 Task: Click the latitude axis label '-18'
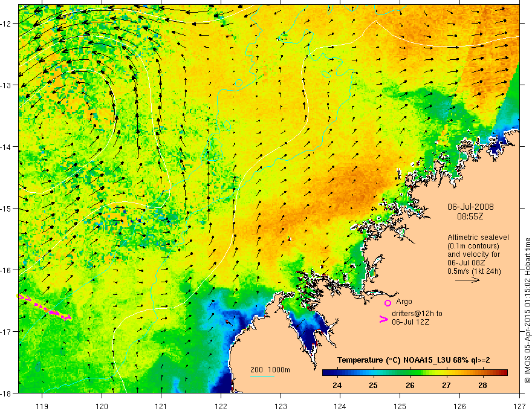[x=6, y=393]
